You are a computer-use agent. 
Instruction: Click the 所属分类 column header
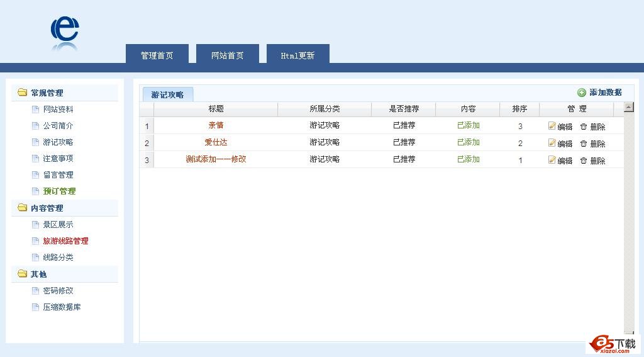pos(325,109)
